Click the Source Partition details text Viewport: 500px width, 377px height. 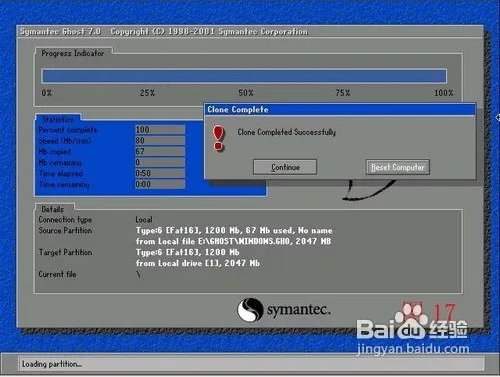pos(234,236)
